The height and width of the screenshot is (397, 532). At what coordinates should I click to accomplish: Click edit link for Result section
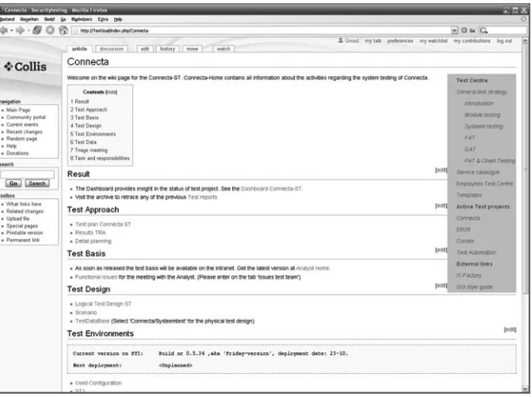[441, 170]
